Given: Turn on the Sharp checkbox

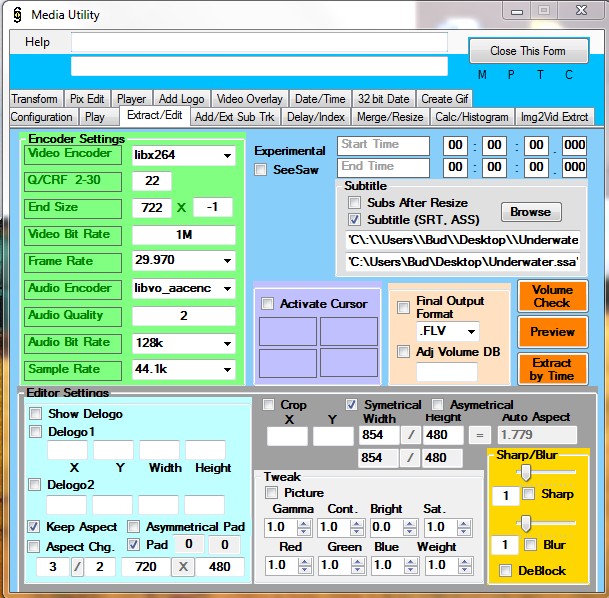Looking at the screenshot, I should [528, 494].
